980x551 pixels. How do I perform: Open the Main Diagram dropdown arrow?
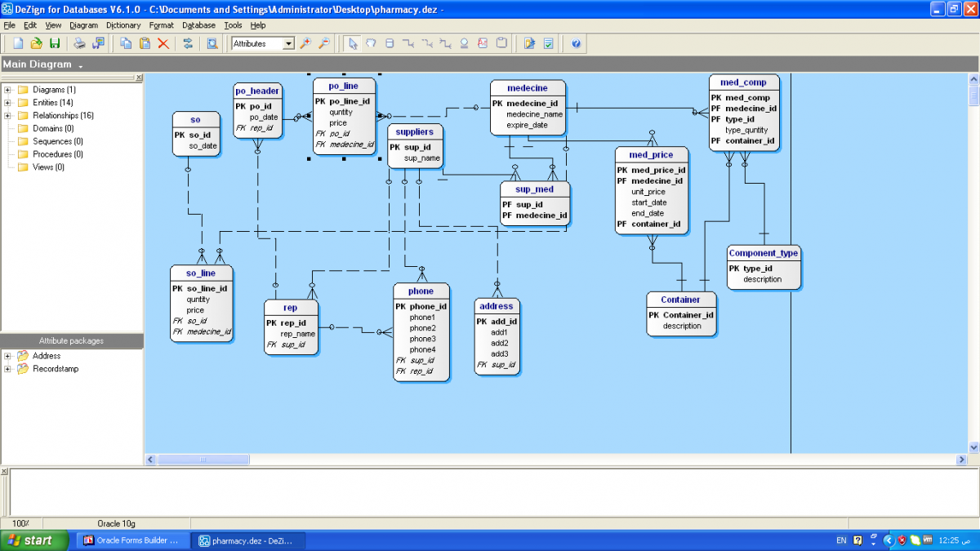(81, 65)
